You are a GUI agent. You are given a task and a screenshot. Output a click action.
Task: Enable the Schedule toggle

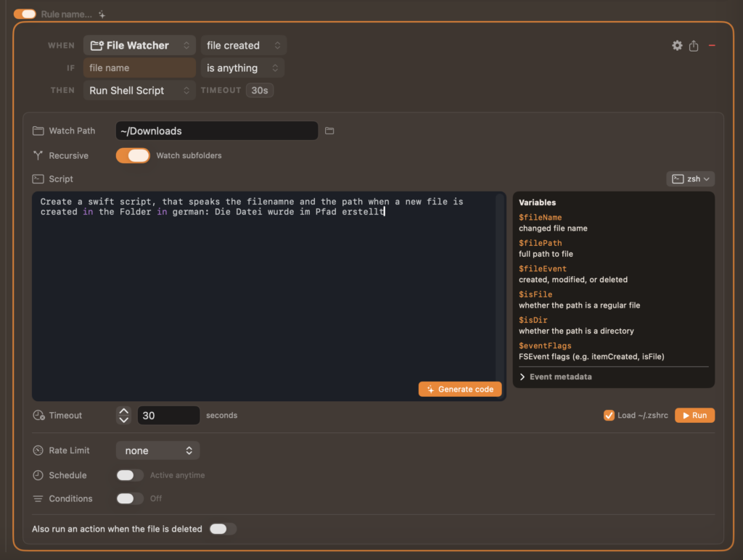(130, 475)
